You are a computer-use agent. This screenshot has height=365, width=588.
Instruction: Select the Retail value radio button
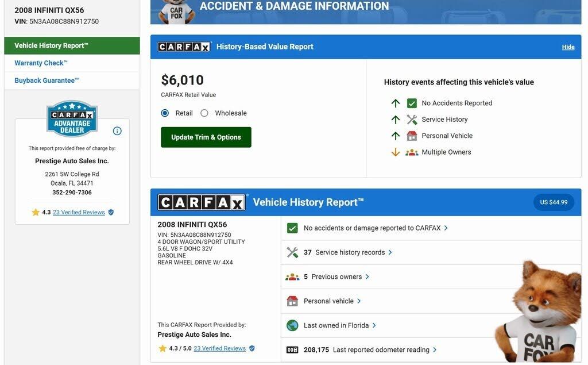coord(165,113)
